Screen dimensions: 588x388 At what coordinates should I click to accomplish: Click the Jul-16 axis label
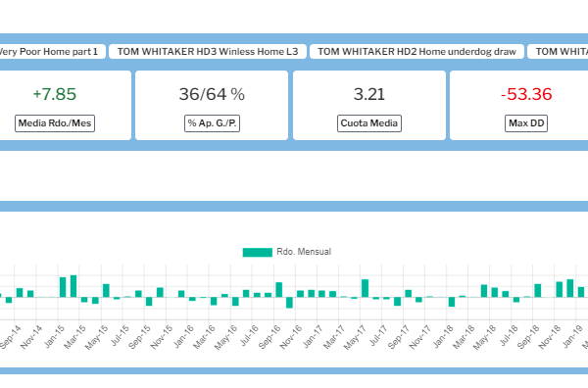(x=249, y=335)
